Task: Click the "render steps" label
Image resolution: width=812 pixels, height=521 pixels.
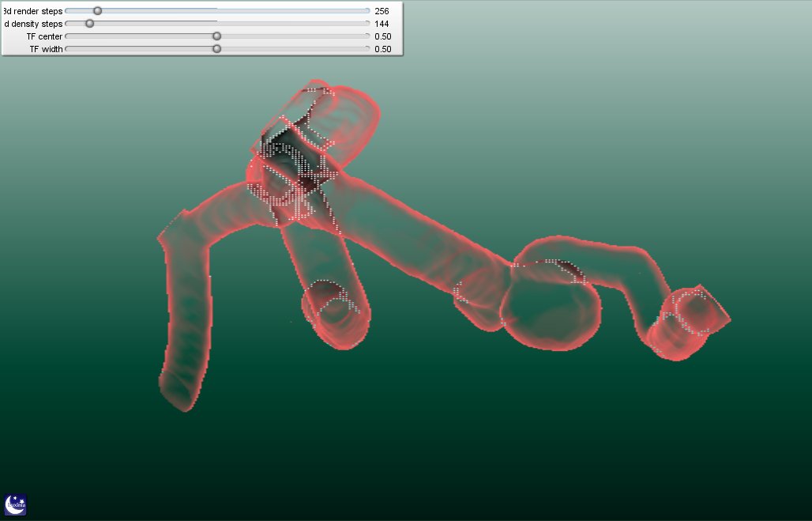Action: [33, 11]
